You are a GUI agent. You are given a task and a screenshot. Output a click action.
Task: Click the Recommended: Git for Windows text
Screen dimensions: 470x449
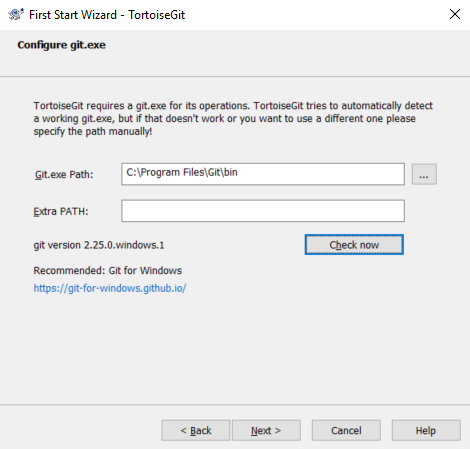pos(108,270)
